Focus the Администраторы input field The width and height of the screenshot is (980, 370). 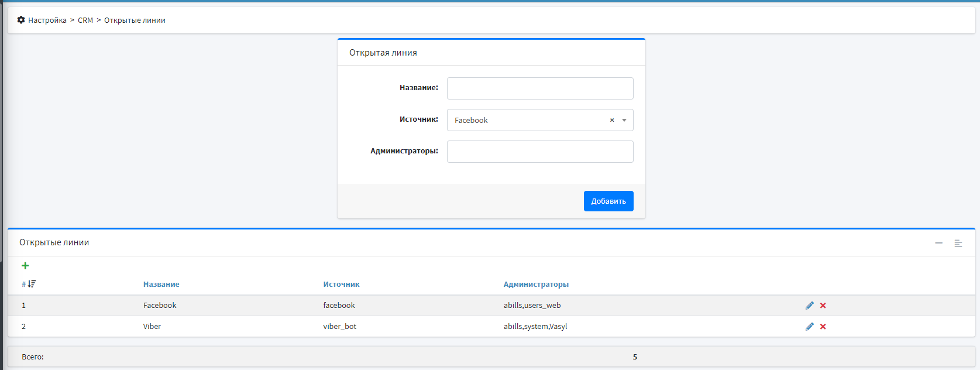point(539,152)
